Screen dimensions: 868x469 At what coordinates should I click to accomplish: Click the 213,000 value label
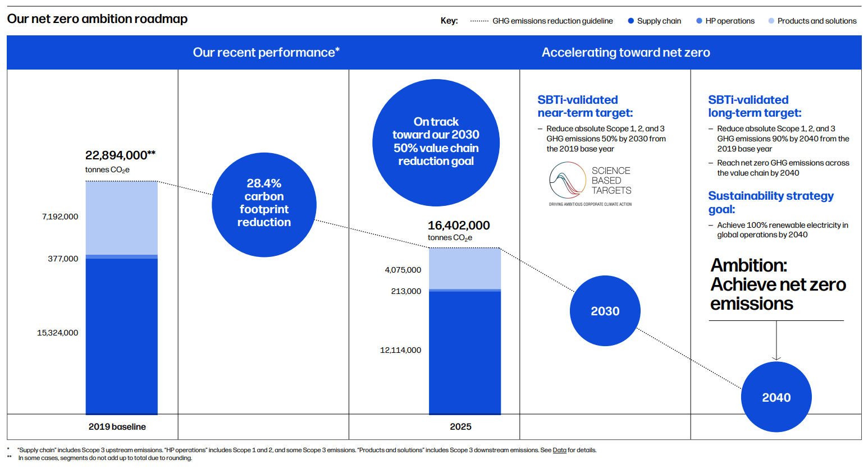406,291
